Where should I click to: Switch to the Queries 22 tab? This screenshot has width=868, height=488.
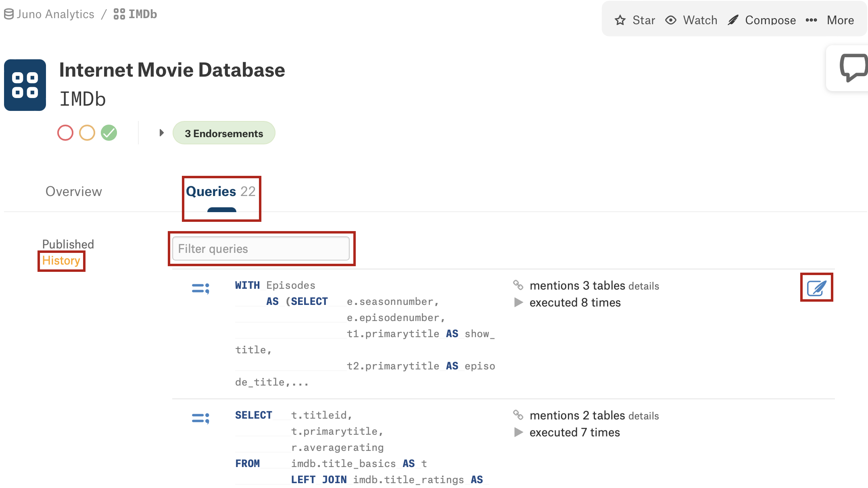221,192
